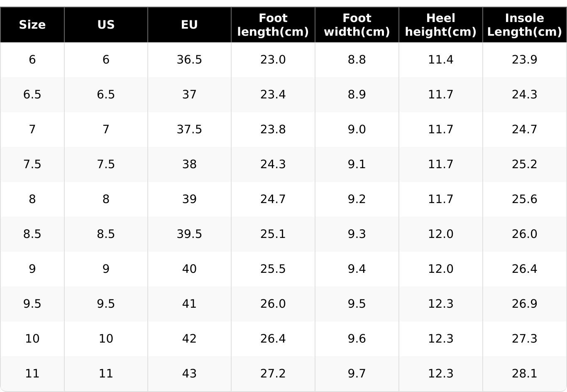Click the Size column header
The width and height of the screenshot is (567, 392).
[x=32, y=25]
